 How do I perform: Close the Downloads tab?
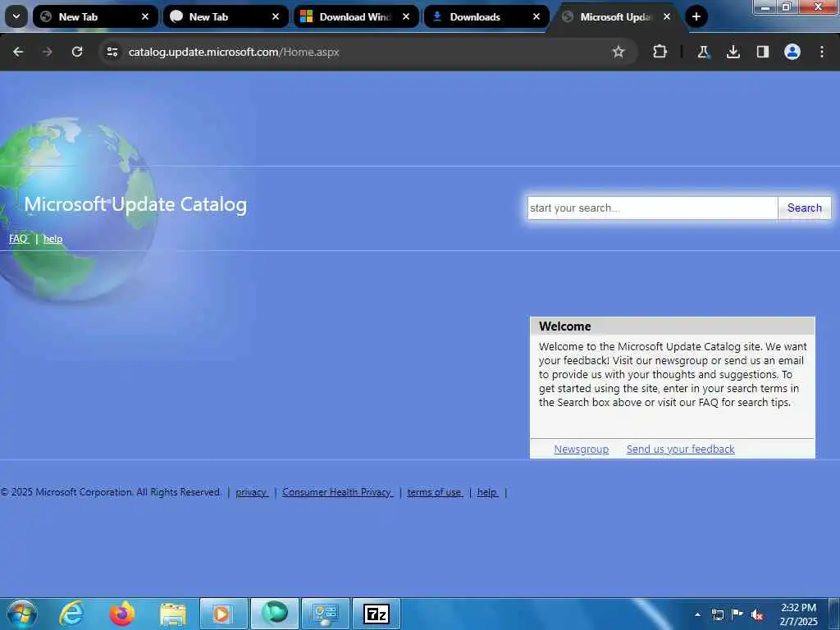536,16
